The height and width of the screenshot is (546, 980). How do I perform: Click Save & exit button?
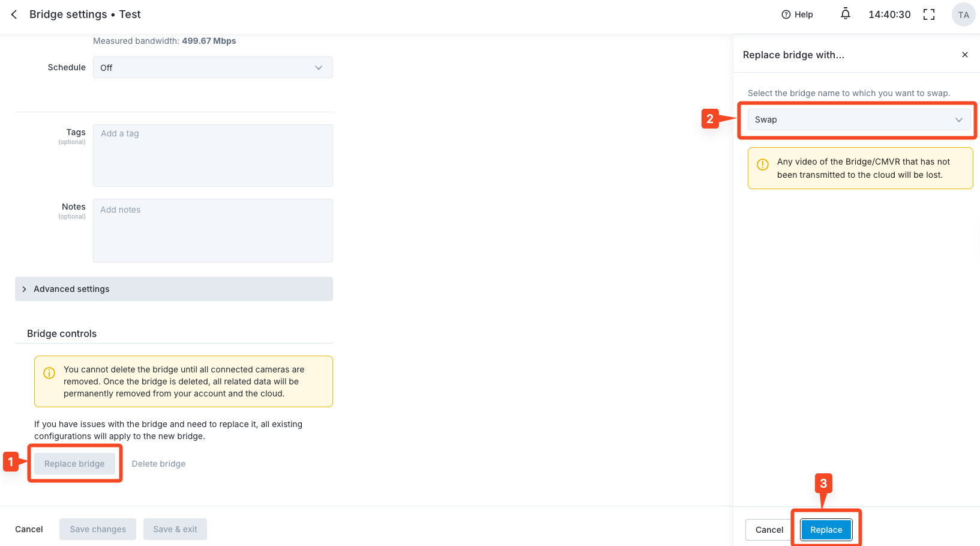click(175, 529)
